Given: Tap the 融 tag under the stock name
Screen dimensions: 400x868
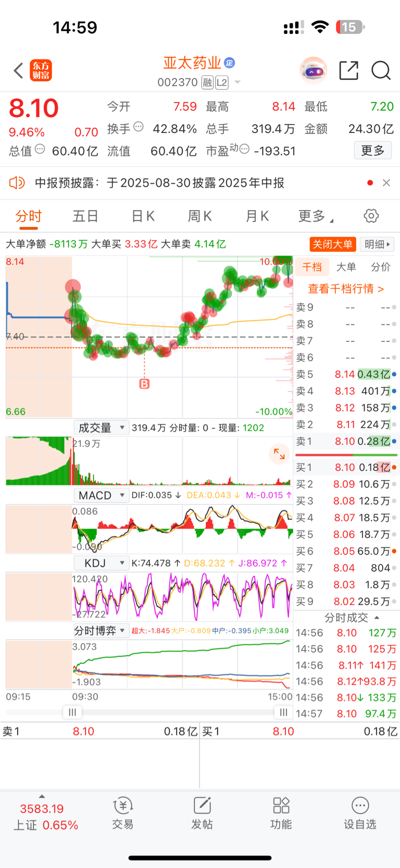Looking at the screenshot, I should [x=207, y=82].
